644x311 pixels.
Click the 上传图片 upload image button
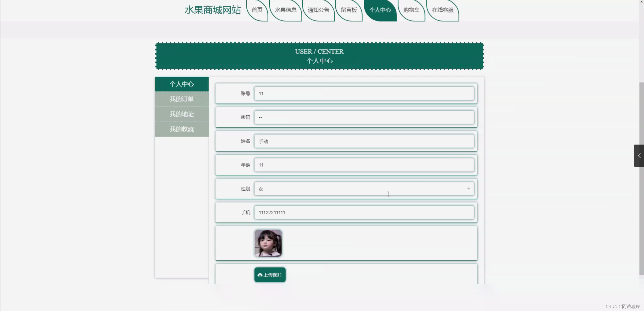pyautogui.click(x=269, y=275)
